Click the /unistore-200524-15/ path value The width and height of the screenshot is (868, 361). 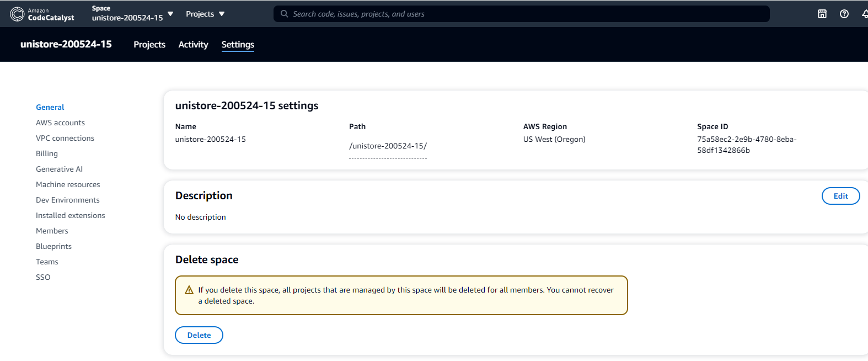388,146
